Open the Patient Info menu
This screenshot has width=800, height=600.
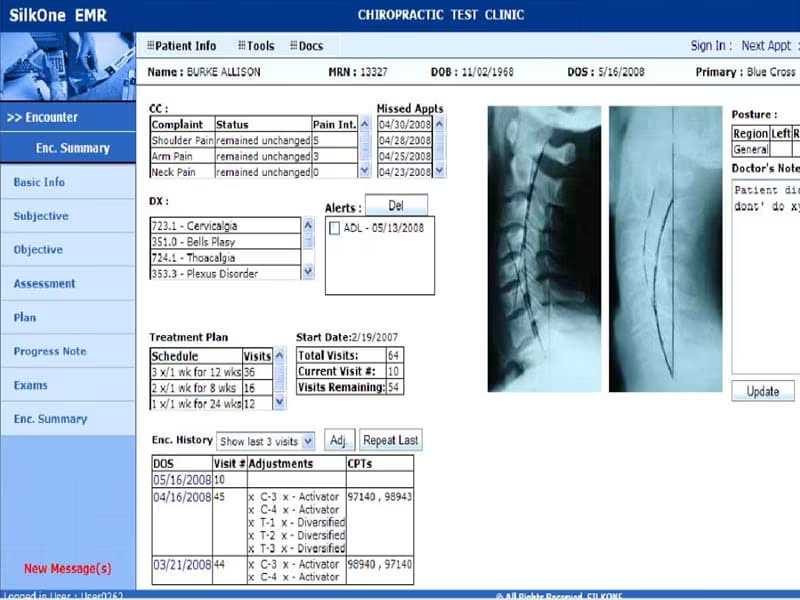pos(182,46)
